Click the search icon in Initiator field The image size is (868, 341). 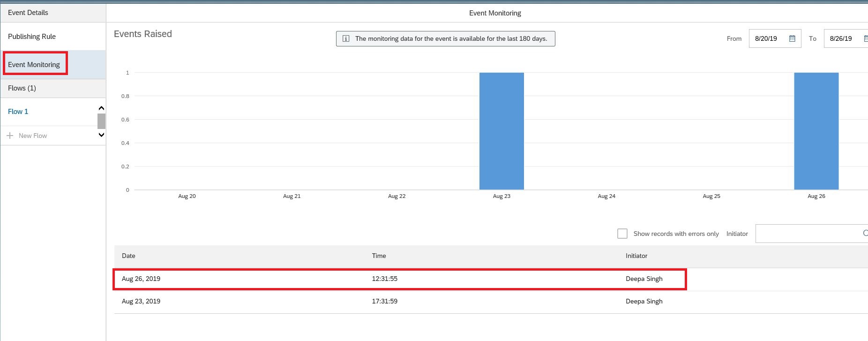pos(865,233)
